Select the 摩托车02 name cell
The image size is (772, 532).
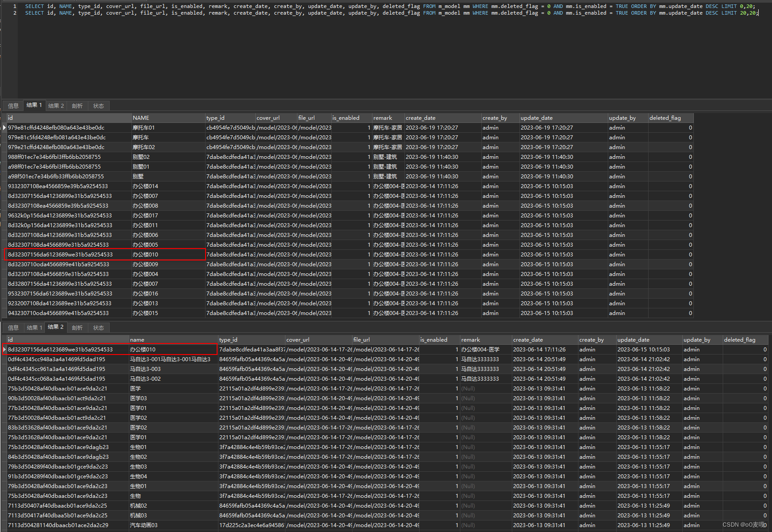click(168, 147)
